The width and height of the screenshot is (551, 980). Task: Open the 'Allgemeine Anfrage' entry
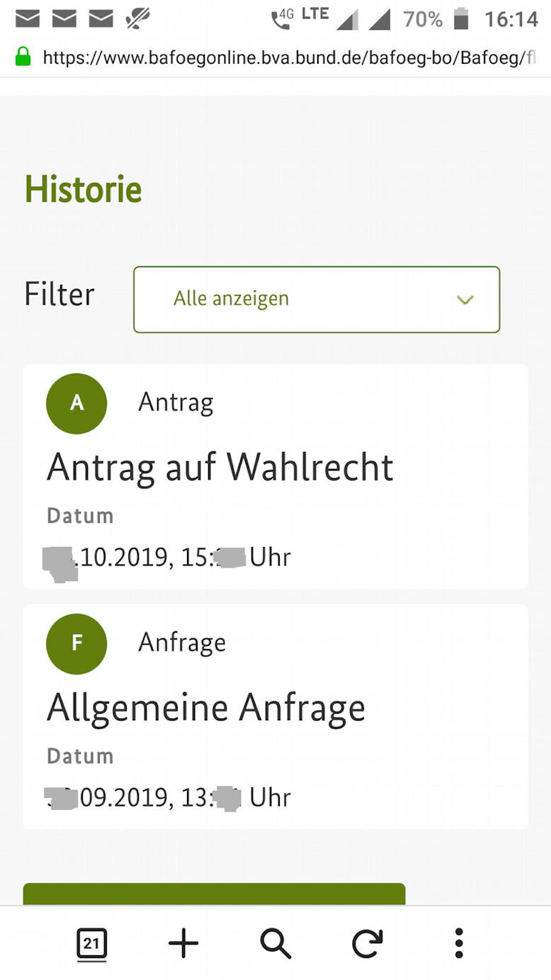pos(206,708)
